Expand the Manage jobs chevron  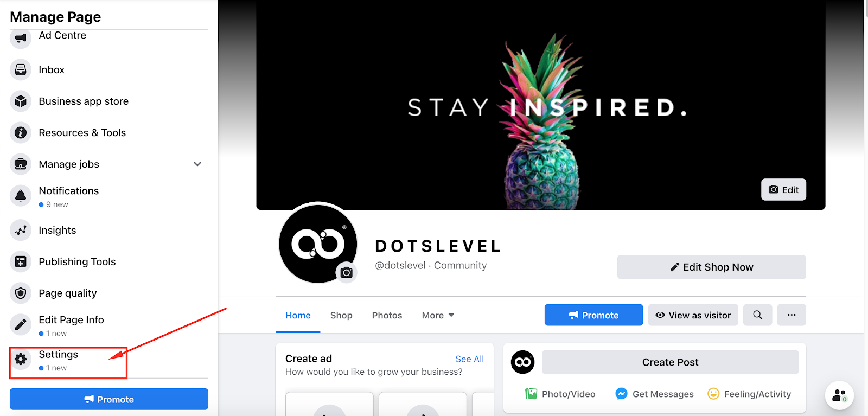[197, 164]
